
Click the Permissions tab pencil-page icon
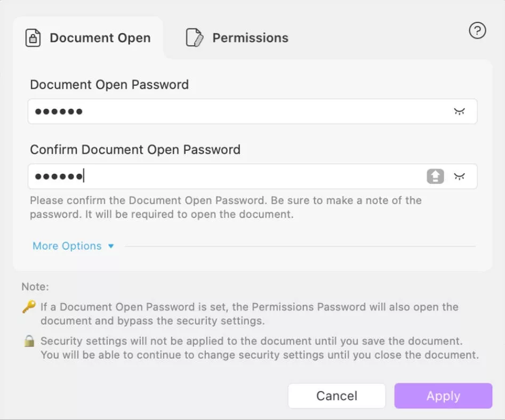[195, 38]
